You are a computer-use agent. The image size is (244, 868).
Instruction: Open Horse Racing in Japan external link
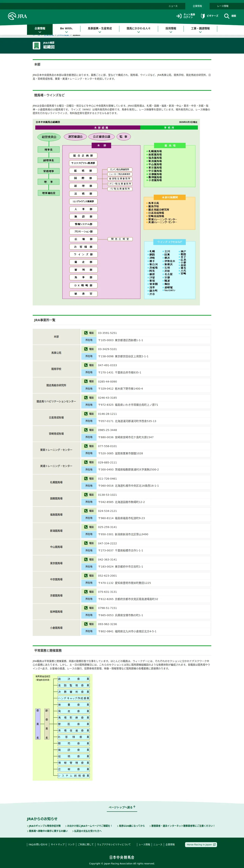(201, 844)
